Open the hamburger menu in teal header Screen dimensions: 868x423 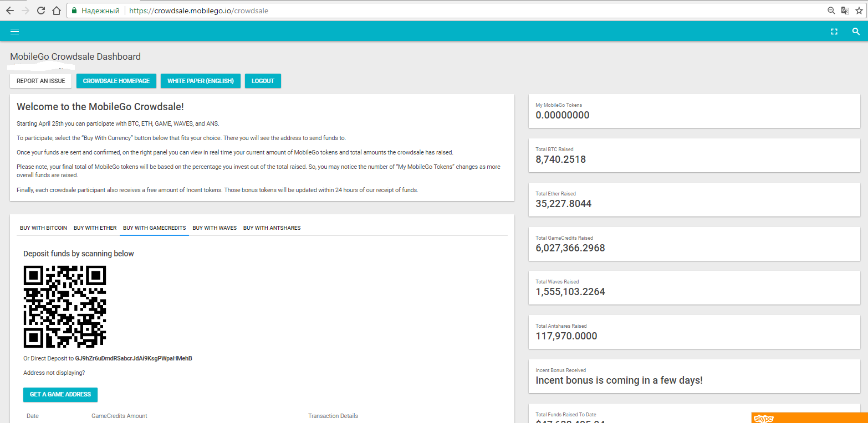pos(15,32)
